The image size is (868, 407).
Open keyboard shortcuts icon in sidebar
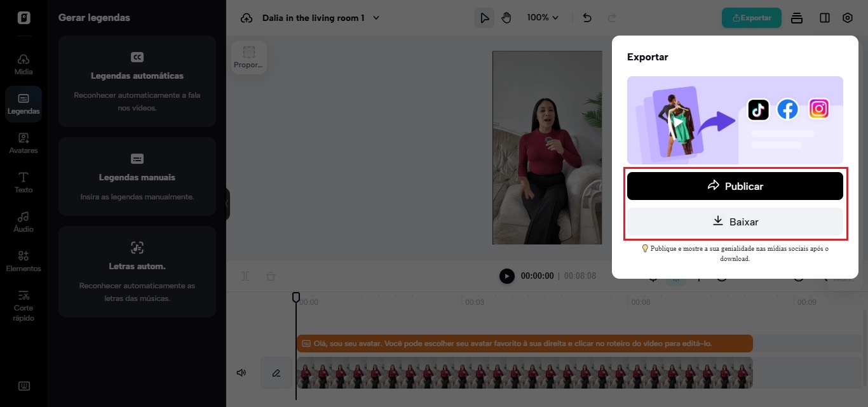[x=24, y=386]
